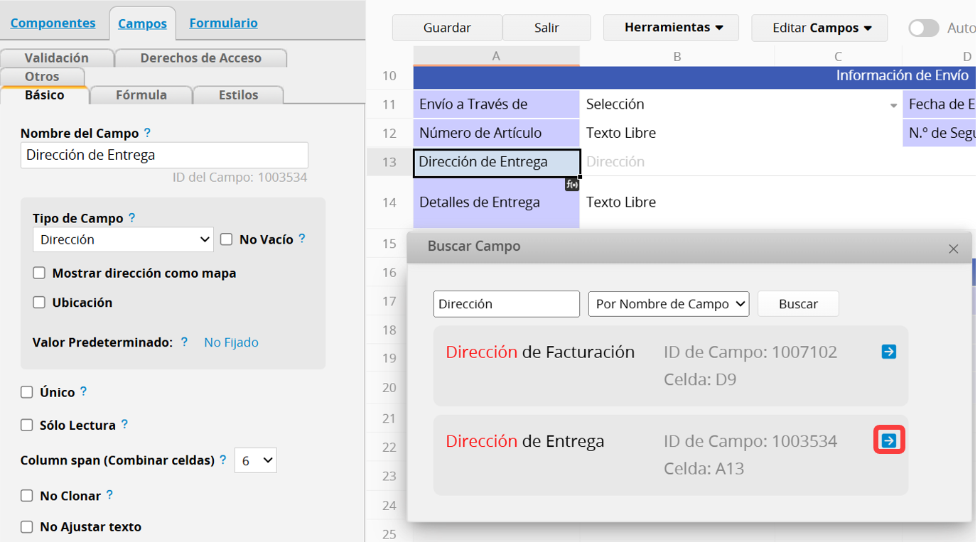
Task: Check Mostrar dirección como mapa
Action: 39,273
